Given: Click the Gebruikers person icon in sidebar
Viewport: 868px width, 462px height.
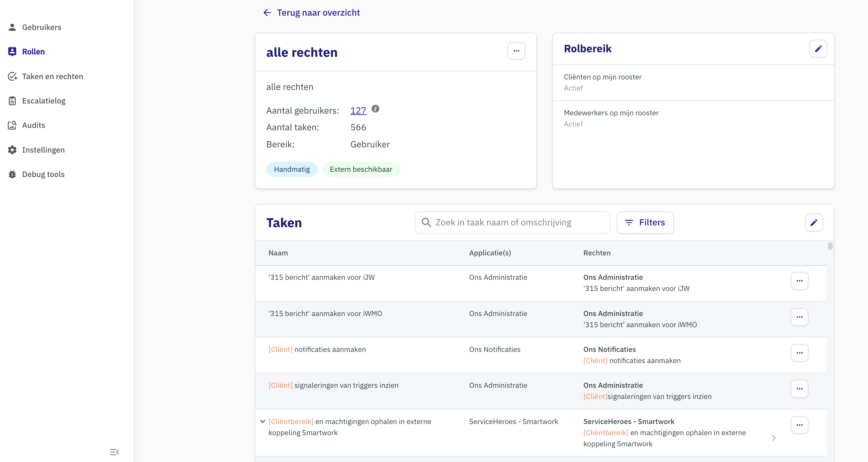Looking at the screenshot, I should click(12, 27).
